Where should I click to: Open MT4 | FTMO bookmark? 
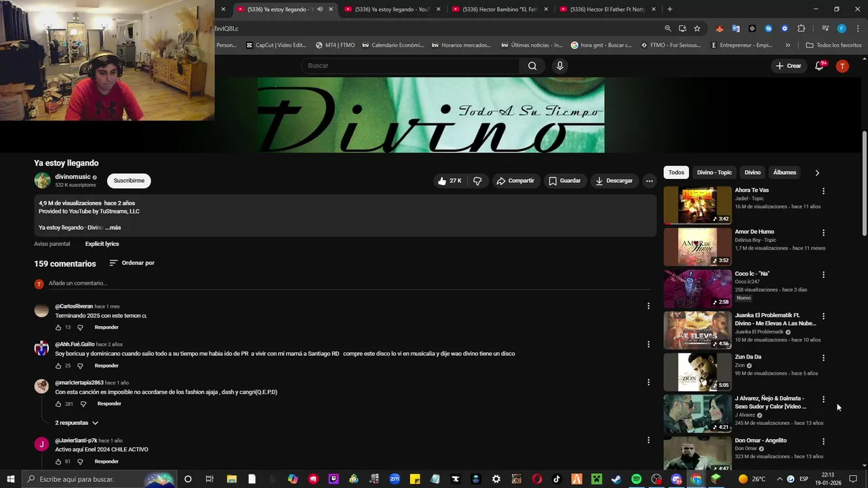click(x=335, y=45)
